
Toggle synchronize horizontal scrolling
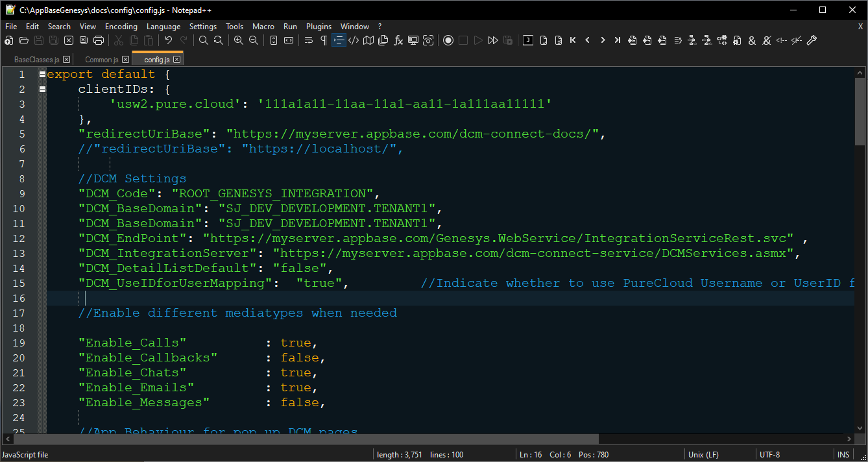[289, 40]
